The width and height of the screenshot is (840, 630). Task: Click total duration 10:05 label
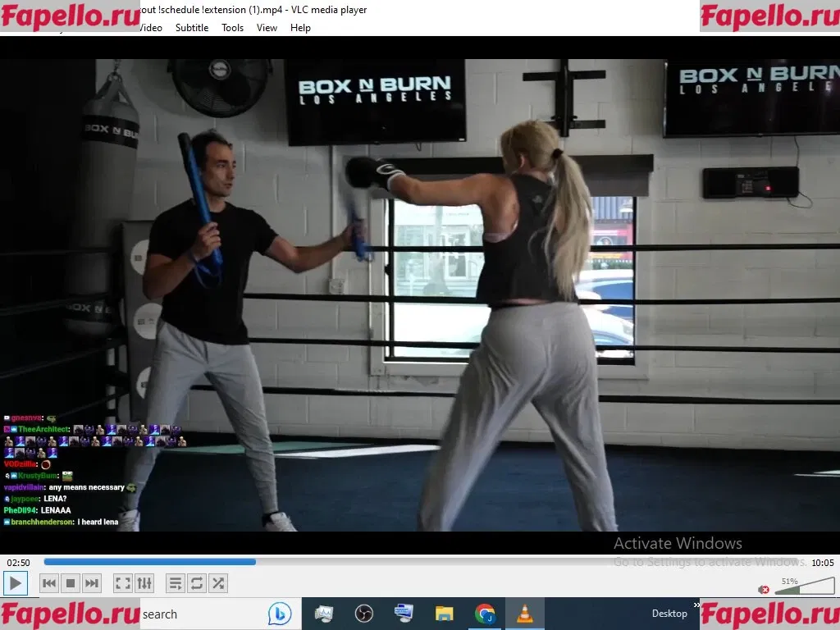point(822,563)
